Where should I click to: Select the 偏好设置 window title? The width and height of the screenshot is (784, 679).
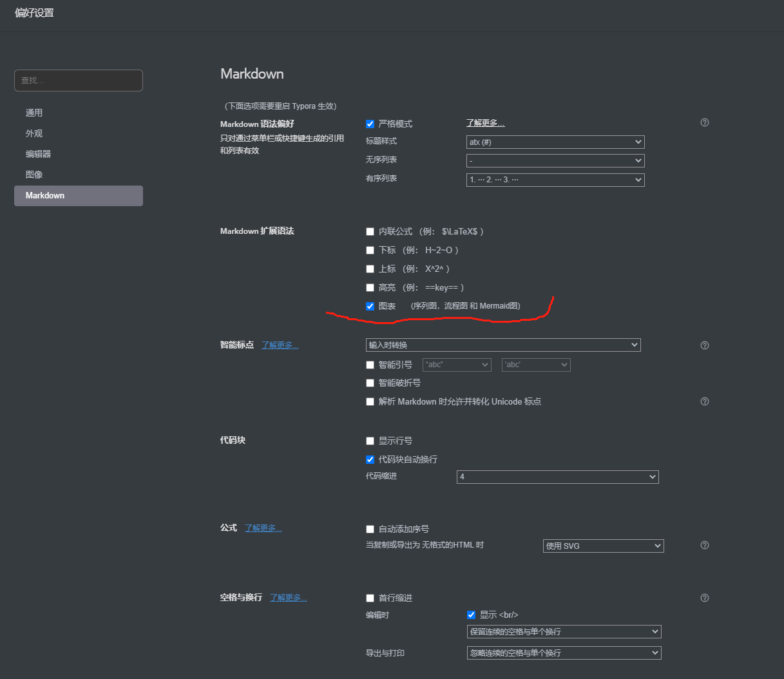[34, 13]
